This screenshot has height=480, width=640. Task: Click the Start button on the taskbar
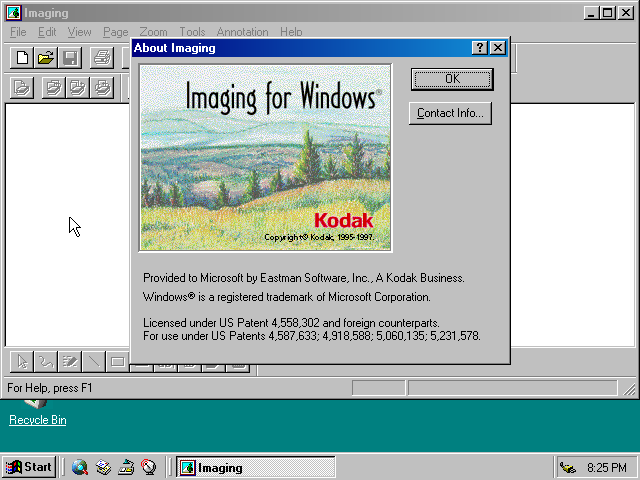coord(29,467)
